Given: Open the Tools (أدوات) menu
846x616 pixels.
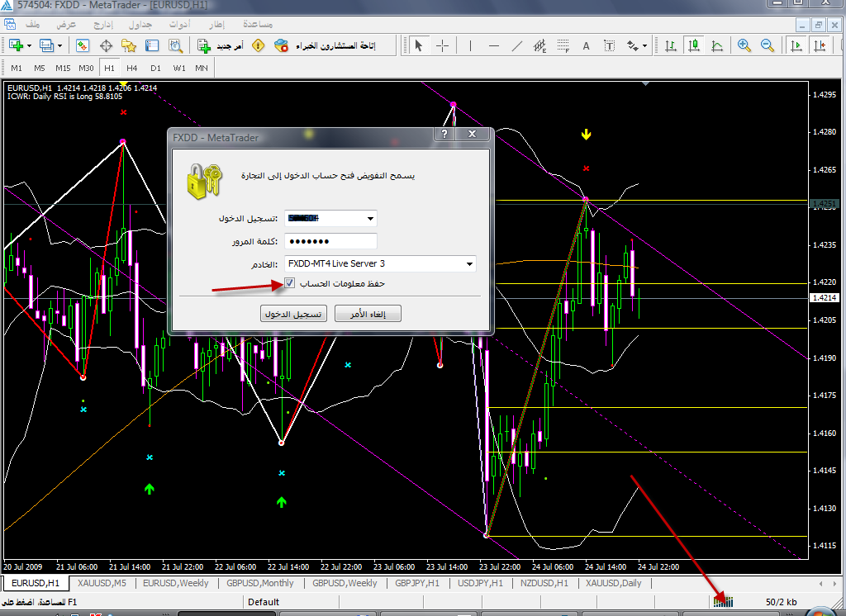Looking at the screenshot, I should [179, 24].
